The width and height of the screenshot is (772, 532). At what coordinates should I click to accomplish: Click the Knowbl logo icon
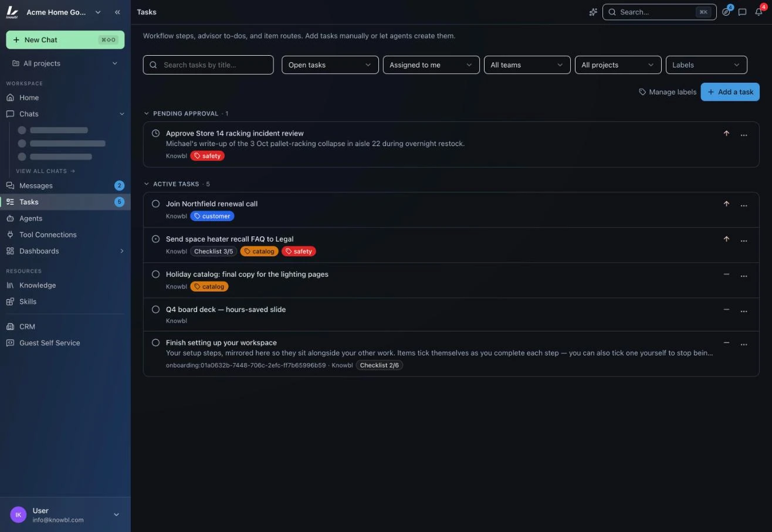pyautogui.click(x=12, y=12)
